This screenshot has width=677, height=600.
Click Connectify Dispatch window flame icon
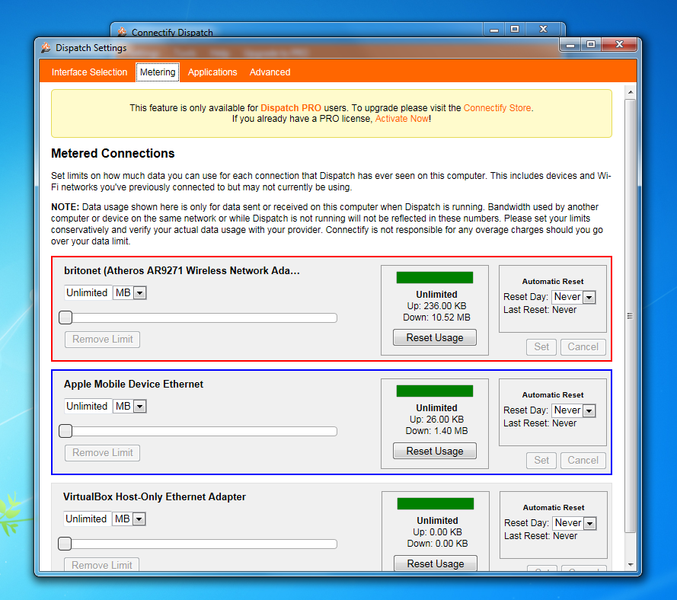pyautogui.click(x=122, y=32)
